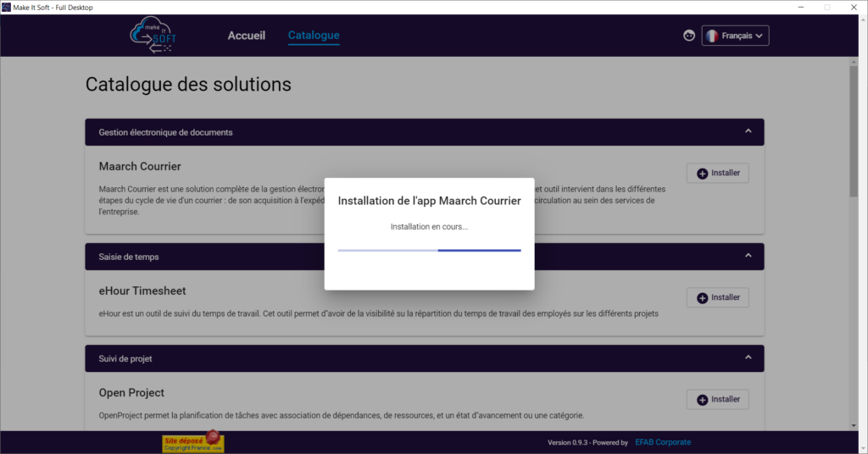Collapse the Suivi de projet section

[x=748, y=357]
